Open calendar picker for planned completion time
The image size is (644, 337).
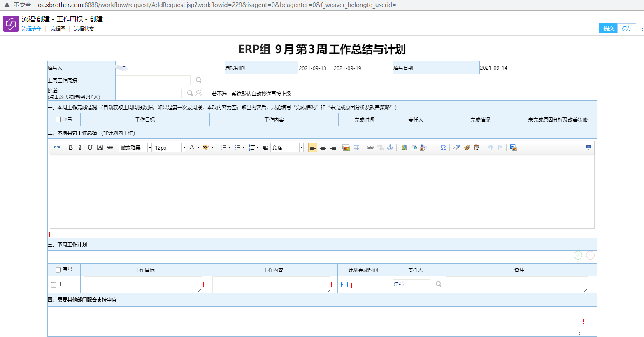coord(344,284)
